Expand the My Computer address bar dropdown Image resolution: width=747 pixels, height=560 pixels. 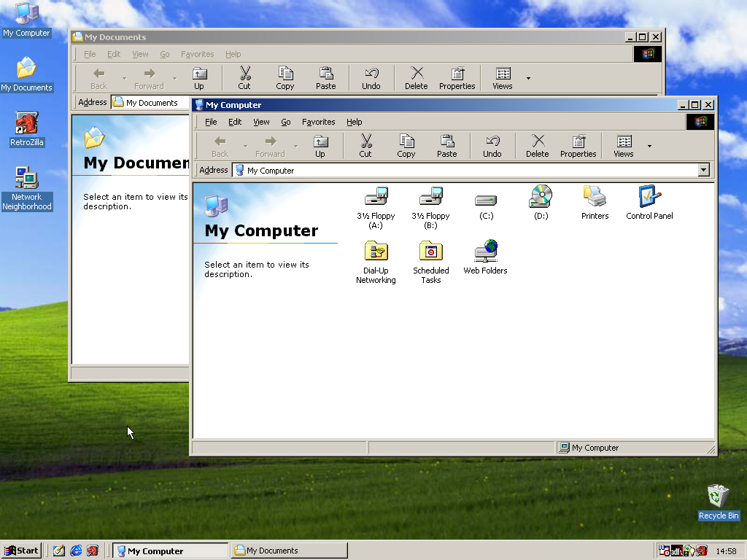703,171
